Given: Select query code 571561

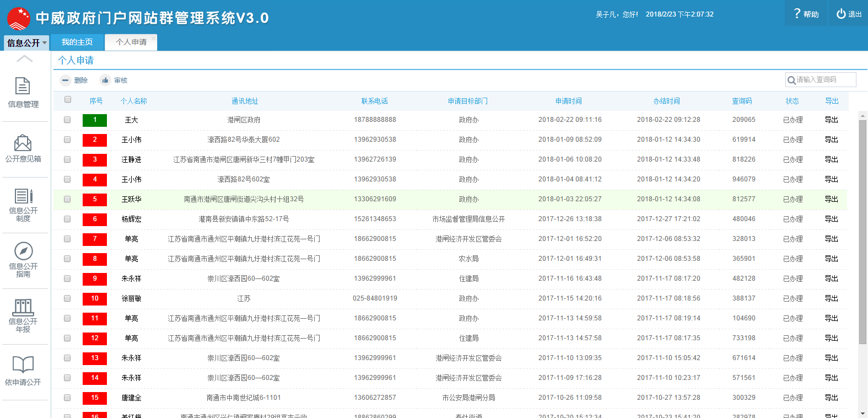Looking at the screenshot, I should 743,378.
